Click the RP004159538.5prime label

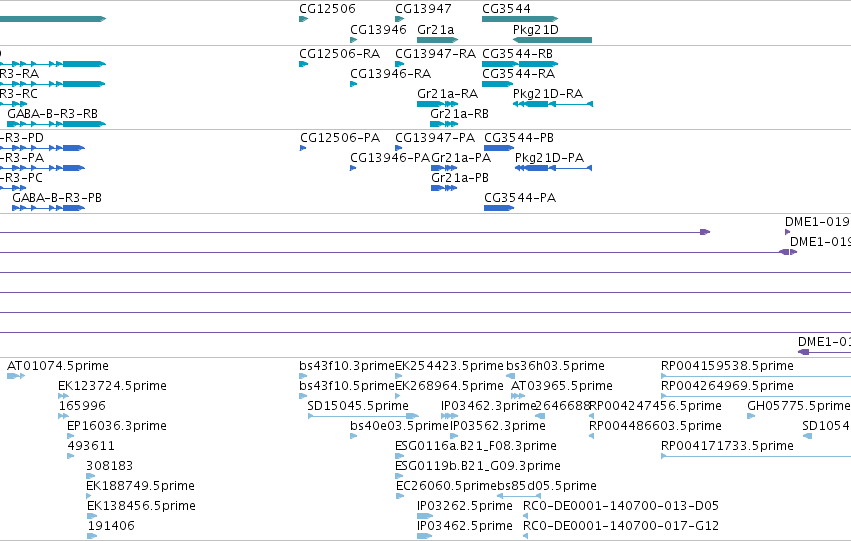727,366
